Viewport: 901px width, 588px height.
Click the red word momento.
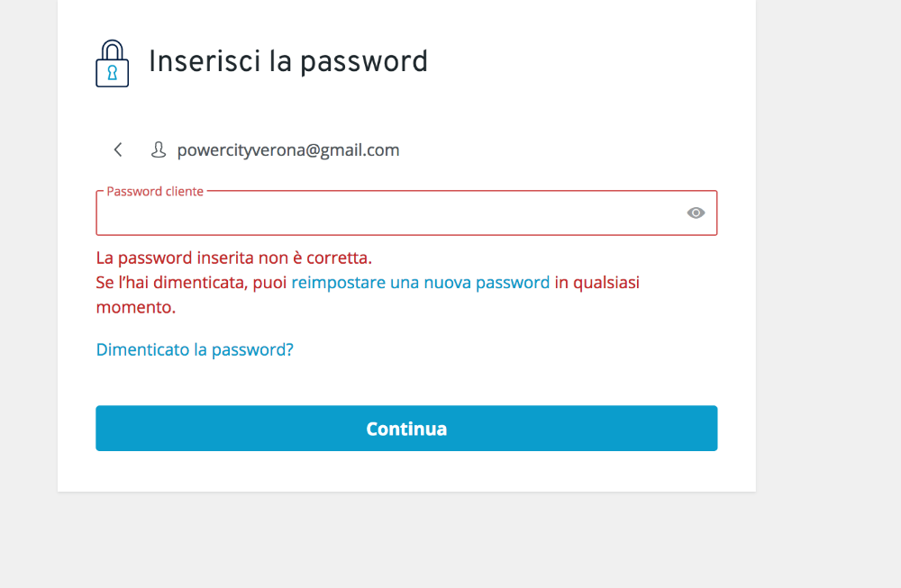coord(136,307)
